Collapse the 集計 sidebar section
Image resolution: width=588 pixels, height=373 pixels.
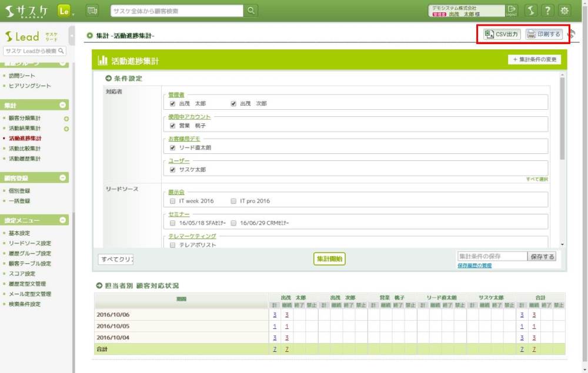63,105
